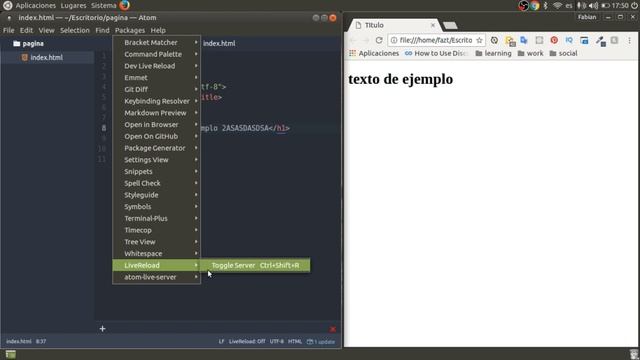Open the Keybinding Resolver submenu

pyautogui.click(x=156, y=101)
